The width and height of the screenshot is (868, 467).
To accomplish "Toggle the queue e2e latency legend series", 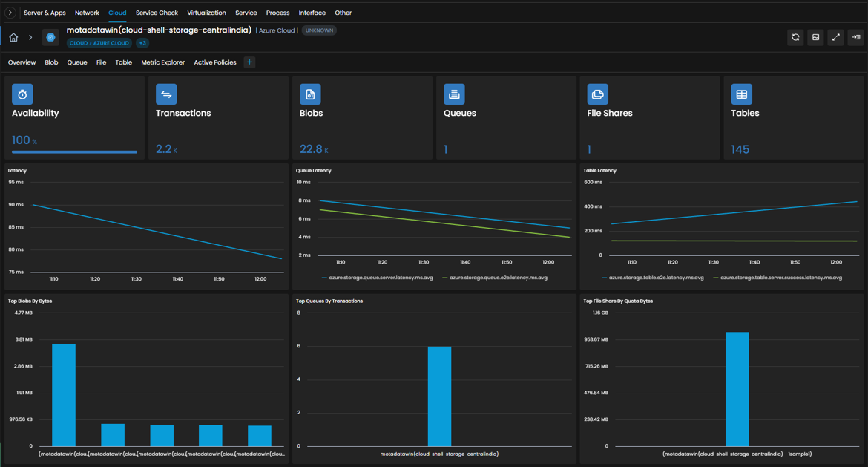I will click(495, 278).
